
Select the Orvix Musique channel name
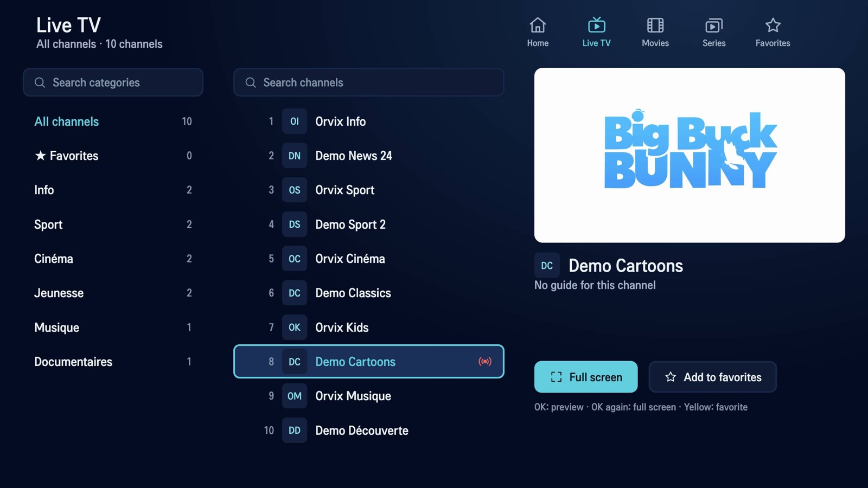pyautogui.click(x=353, y=396)
